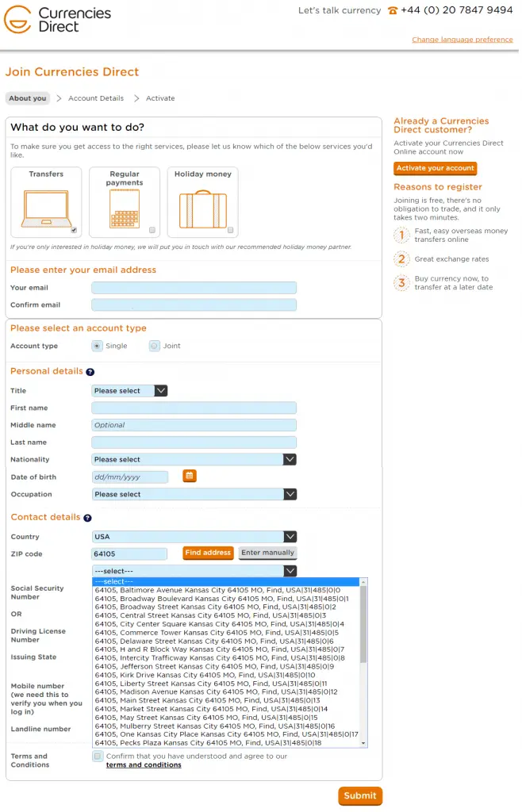Select H and R Block Way address
Viewport: 522px width, 812px height.
[226, 649]
